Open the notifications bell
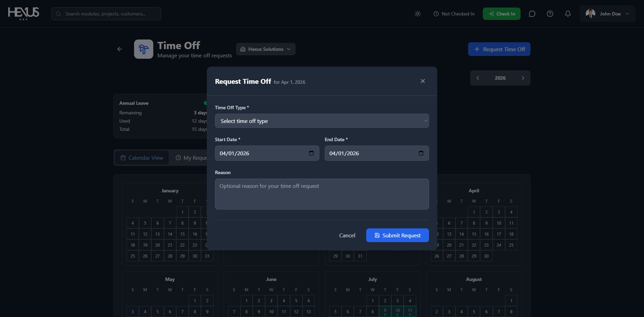The image size is (644, 317). point(568,14)
